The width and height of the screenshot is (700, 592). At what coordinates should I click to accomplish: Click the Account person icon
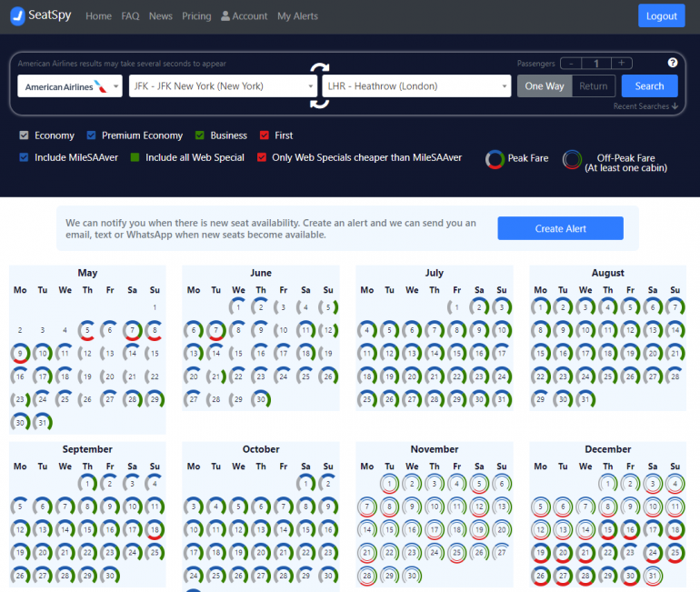pos(225,16)
